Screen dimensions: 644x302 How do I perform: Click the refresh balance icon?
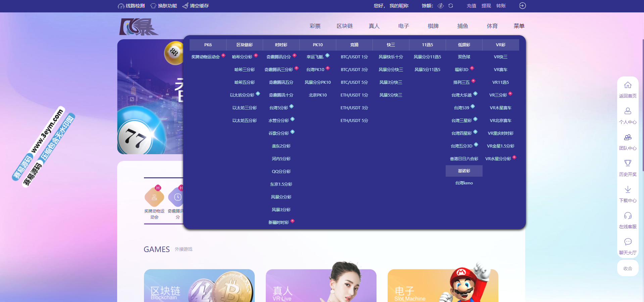click(451, 6)
